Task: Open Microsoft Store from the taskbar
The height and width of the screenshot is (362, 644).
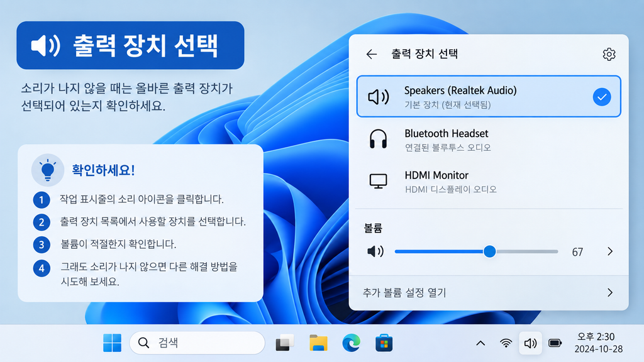Action: [384, 343]
